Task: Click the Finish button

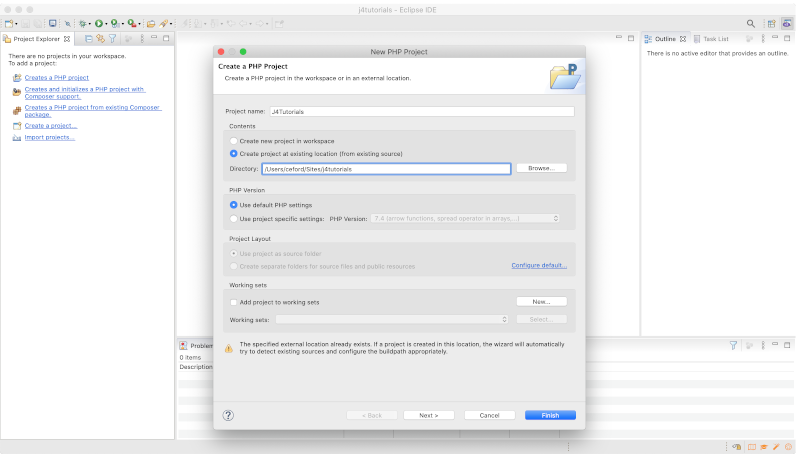Action: pyautogui.click(x=550, y=415)
